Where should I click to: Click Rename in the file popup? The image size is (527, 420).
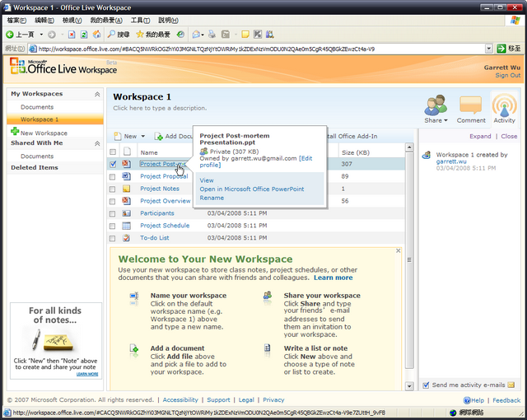(x=212, y=198)
